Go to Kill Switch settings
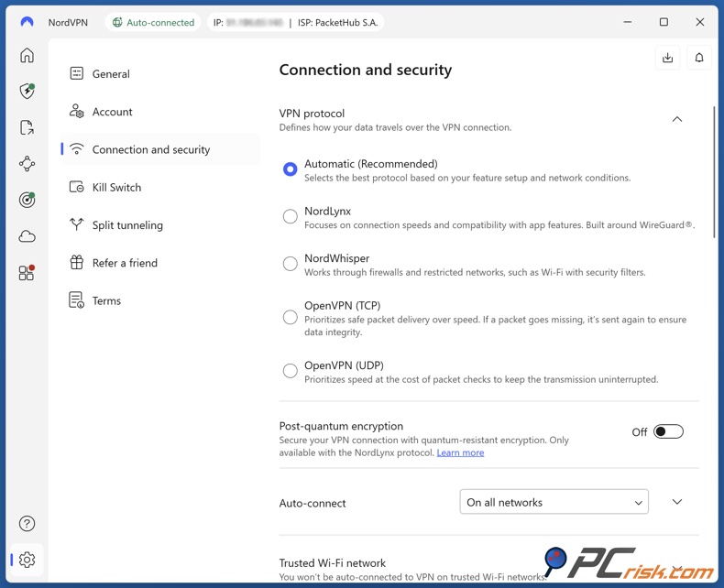The image size is (724, 588). click(x=116, y=187)
